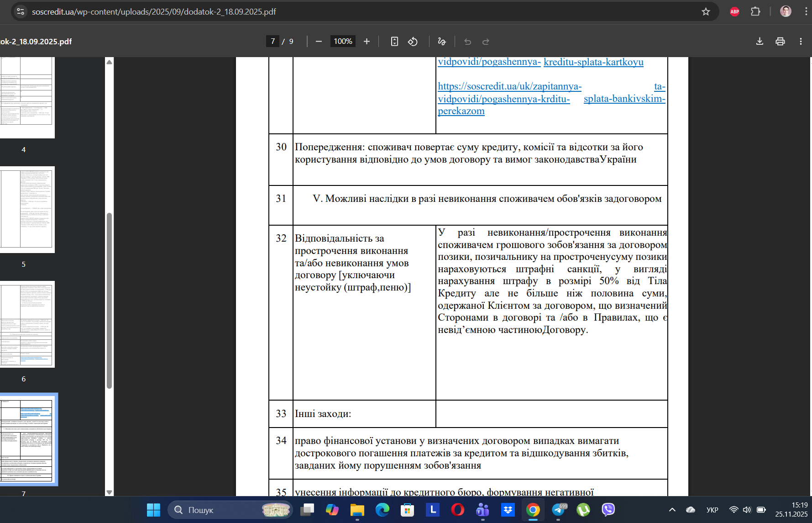Viewport: 812px width, 523px height.
Task: Undo the last PDF annotation
Action: point(467,41)
